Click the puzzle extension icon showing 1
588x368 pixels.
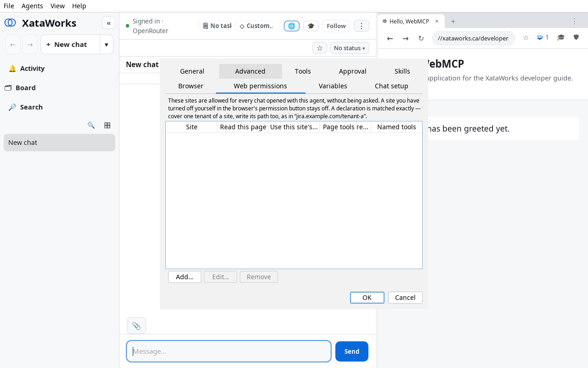(543, 38)
